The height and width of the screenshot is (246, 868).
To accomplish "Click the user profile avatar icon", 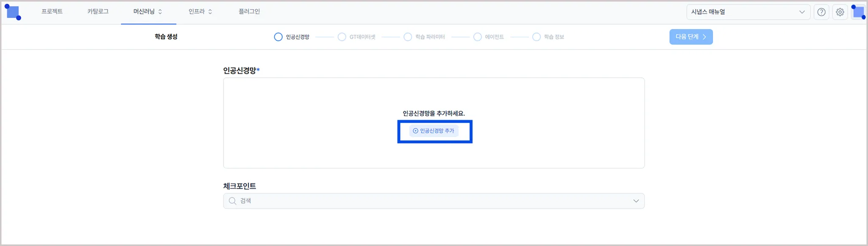I will pyautogui.click(x=859, y=12).
